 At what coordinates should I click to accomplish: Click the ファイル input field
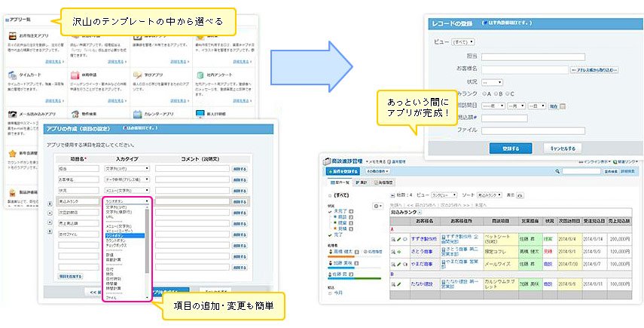(x=533, y=130)
